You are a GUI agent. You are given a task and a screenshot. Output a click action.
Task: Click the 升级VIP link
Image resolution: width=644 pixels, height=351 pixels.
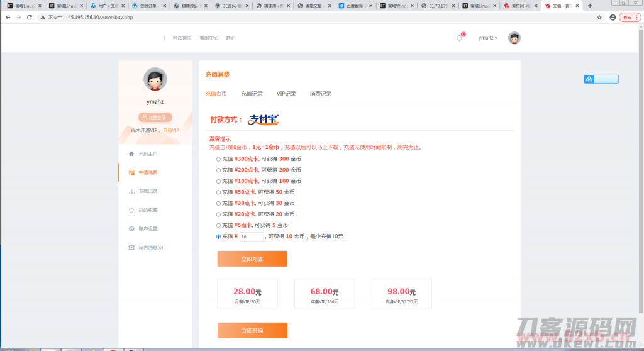point(171,130)
